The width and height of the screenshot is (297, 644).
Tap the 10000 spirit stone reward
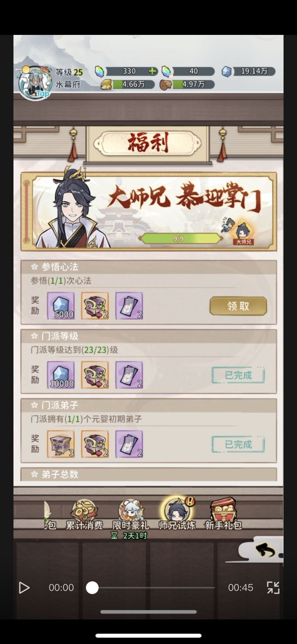tap(61, 375)
